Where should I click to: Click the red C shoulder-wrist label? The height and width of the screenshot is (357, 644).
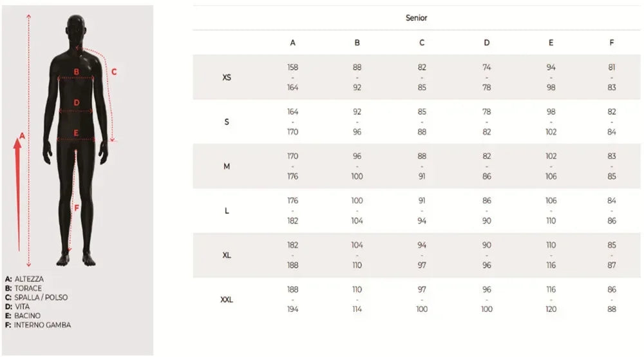click(114, 72)
